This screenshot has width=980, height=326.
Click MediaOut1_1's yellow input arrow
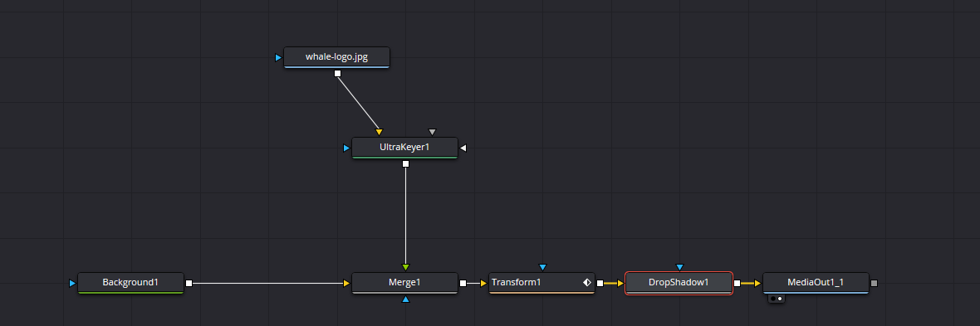[x=758, y=284]
